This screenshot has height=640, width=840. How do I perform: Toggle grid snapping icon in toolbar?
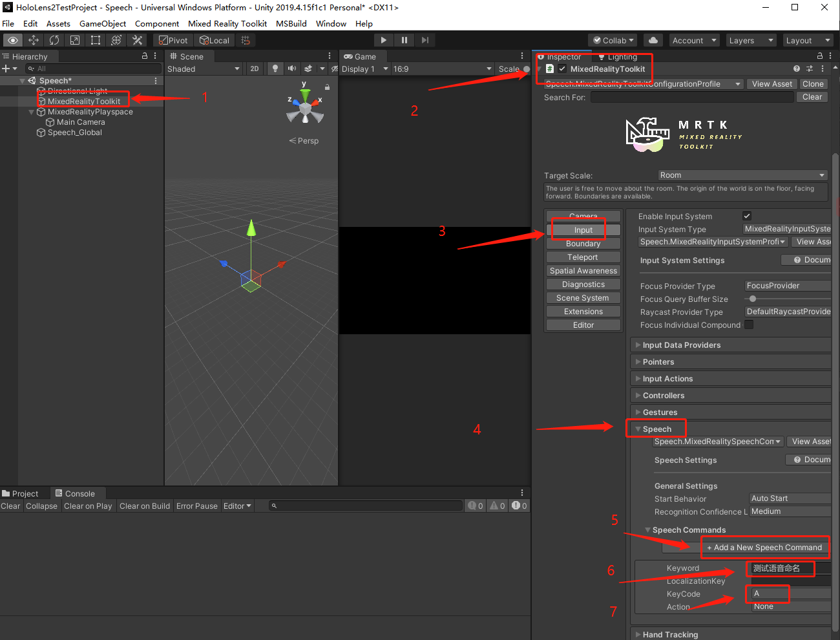(x=246, y=40)
